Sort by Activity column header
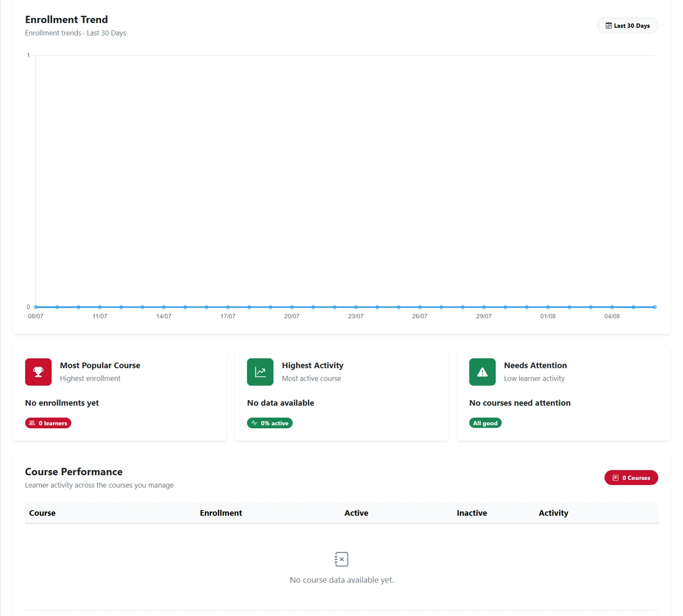 pyautogui.click(x=553, y=513)
